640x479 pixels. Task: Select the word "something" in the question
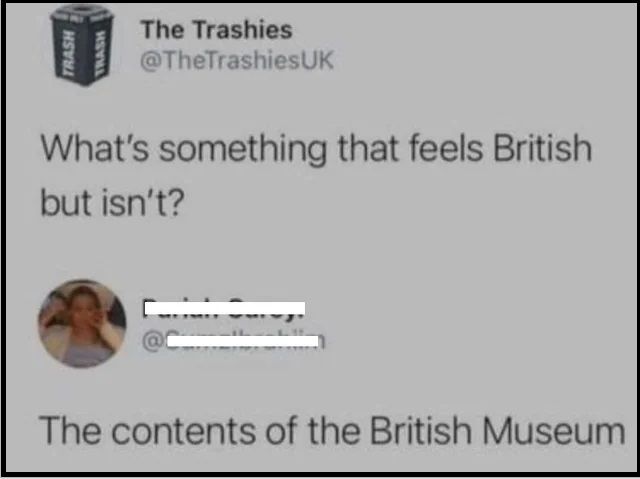243,150
